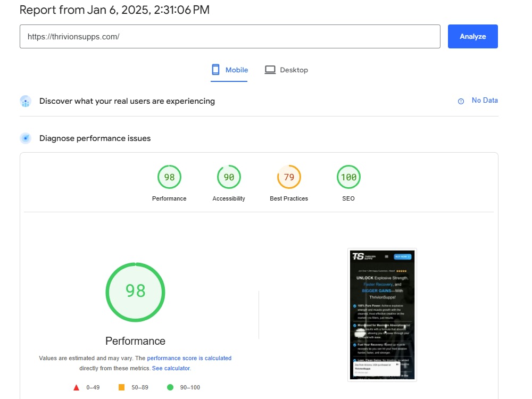Viewport: 532px width, 399px height.
Task: Click the info icon beside No Data
Action: click(461, 101)
